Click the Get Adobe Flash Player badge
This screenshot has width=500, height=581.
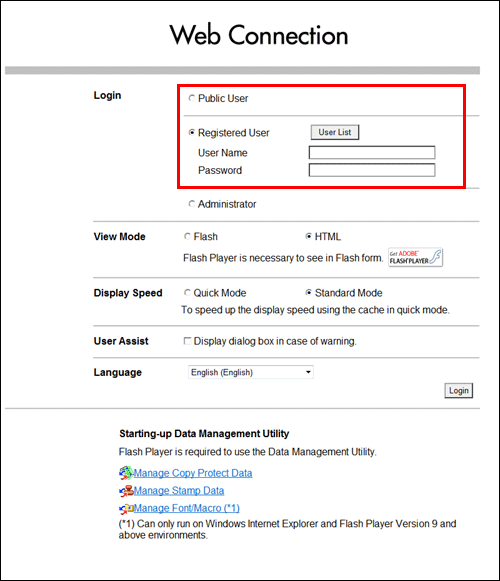[x=415, y=257]
